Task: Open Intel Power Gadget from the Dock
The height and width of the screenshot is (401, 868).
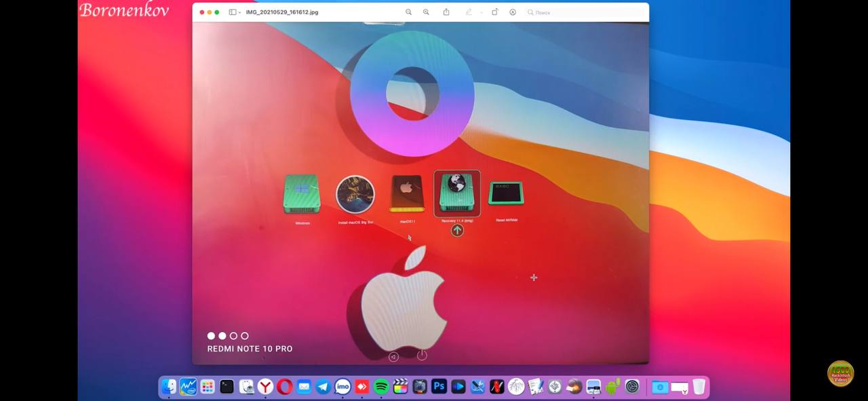Action: click(188, 387)
